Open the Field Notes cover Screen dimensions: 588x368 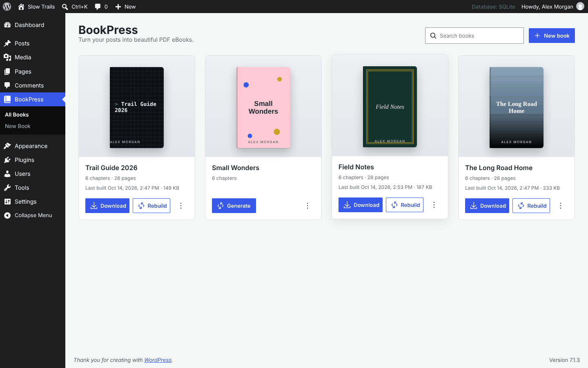pyautogui.click(x=390, y=107)
